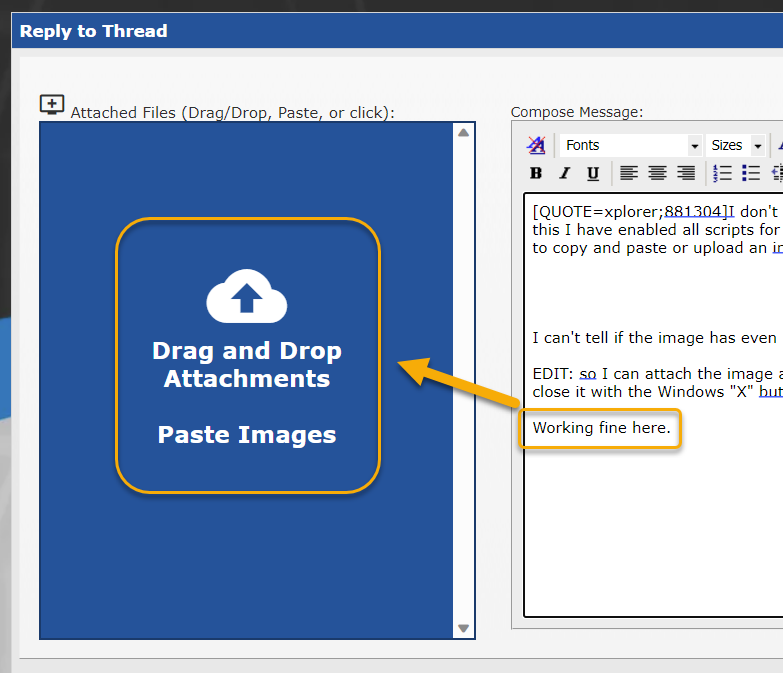Click the 'EDIT: so I can attach' line
783x673 pixels.
[x=658, y=374]
